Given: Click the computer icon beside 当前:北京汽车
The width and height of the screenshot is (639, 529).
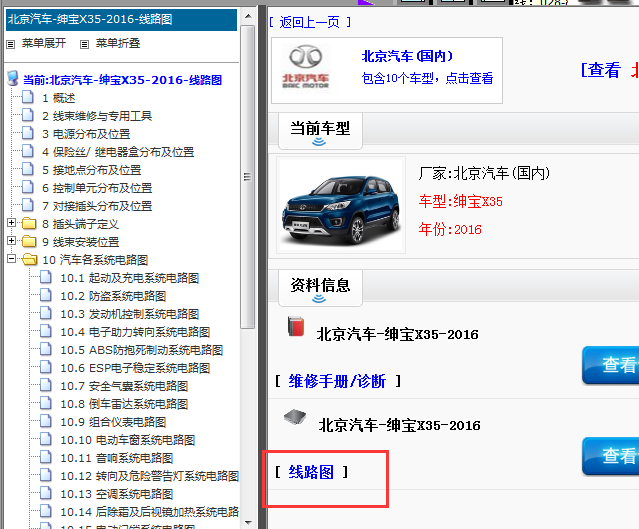Looking at the screenshot, I should [13, 78].
